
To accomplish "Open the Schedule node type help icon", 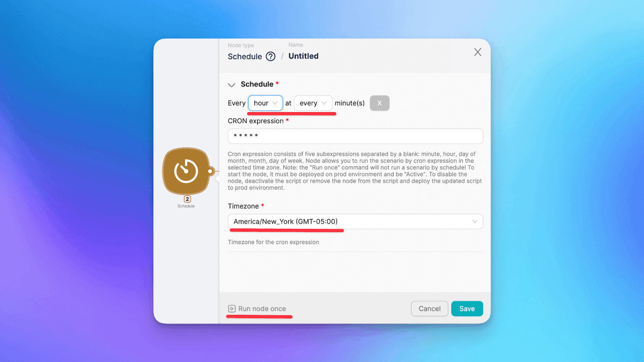I will click(271, 56).
